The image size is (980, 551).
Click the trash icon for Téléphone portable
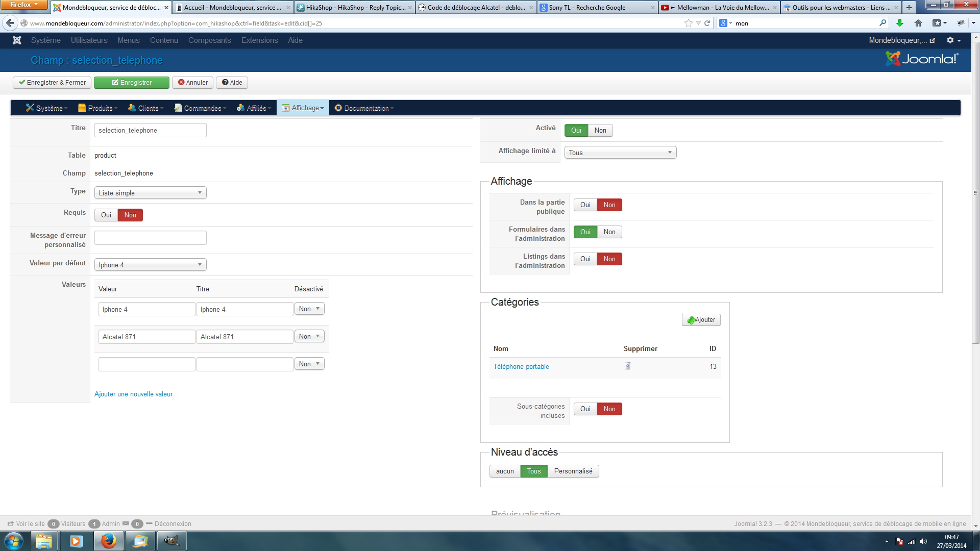(628, 366)
